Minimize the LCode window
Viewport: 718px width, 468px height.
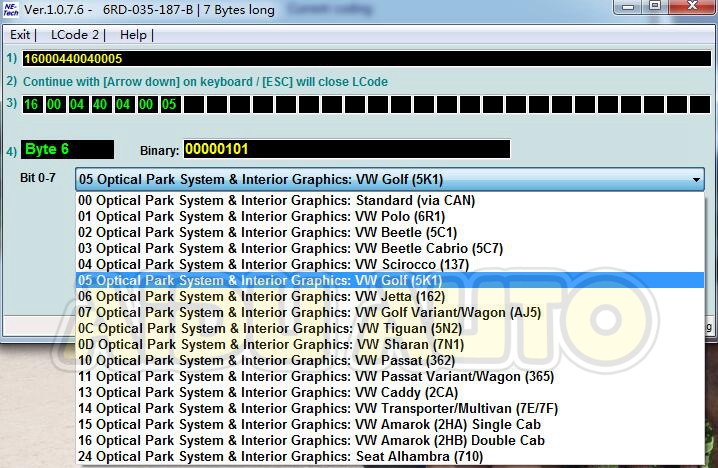[x=628, y=6]
